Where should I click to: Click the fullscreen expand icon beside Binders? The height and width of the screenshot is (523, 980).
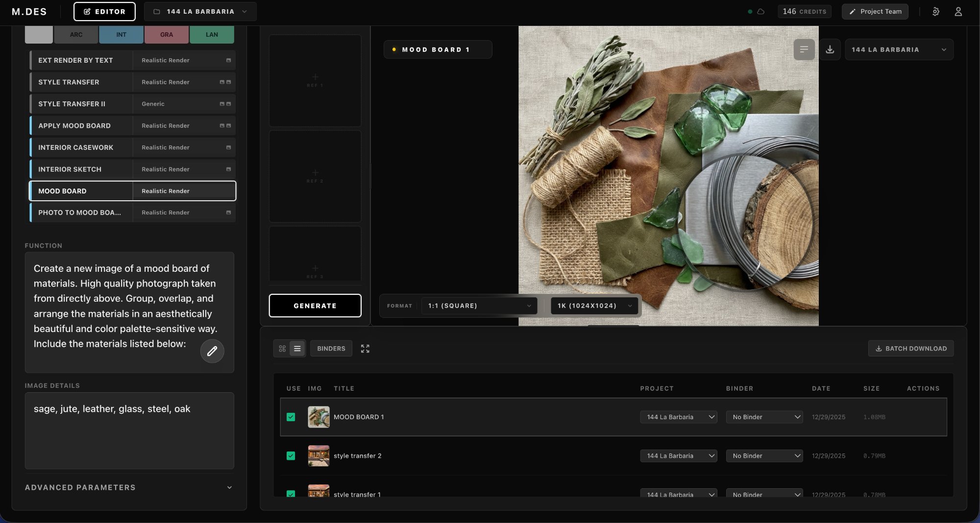[x=365, y=349]
